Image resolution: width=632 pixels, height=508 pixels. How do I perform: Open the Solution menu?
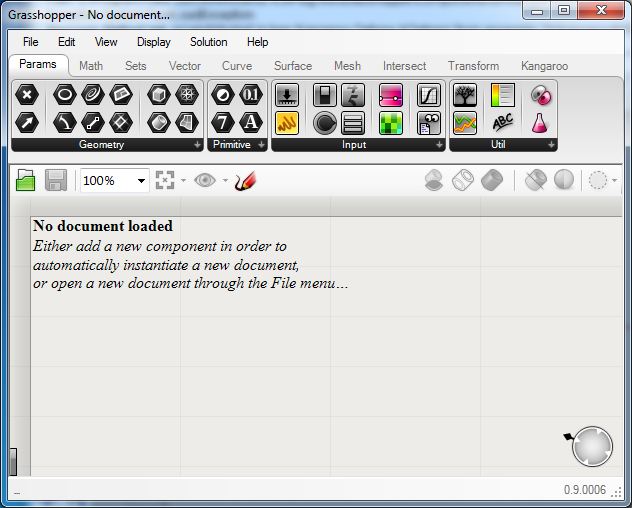click(209, 42)
